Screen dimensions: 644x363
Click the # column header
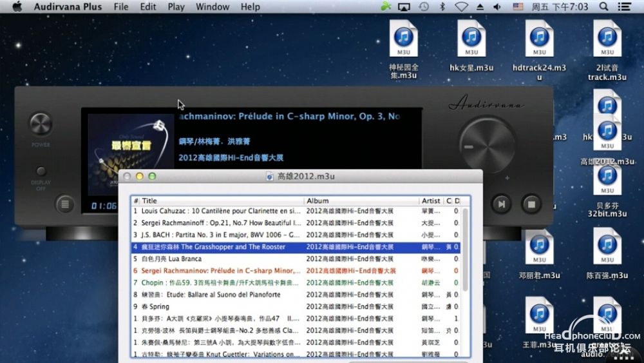(135, 201)
